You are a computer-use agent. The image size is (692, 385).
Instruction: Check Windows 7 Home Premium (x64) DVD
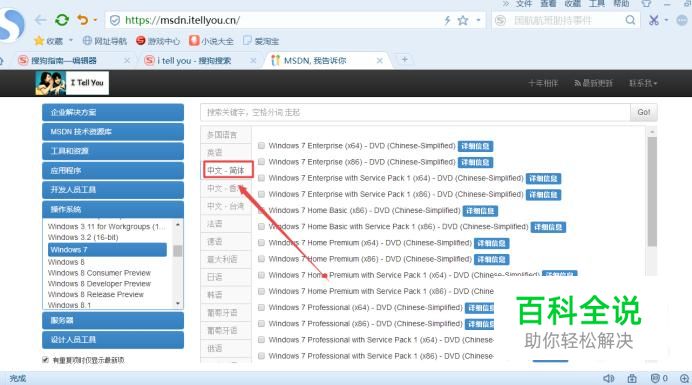pyautogui.click(x=261, y=243)
